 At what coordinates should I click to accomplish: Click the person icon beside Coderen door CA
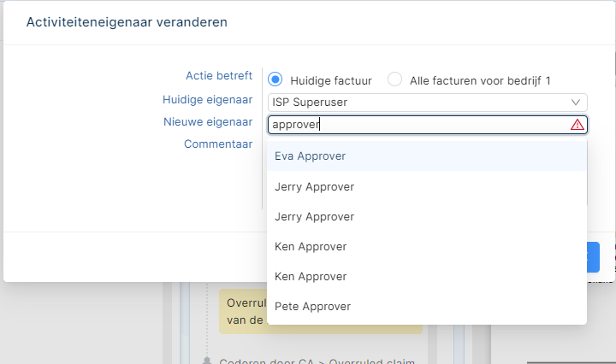click(x=206, y=361)
